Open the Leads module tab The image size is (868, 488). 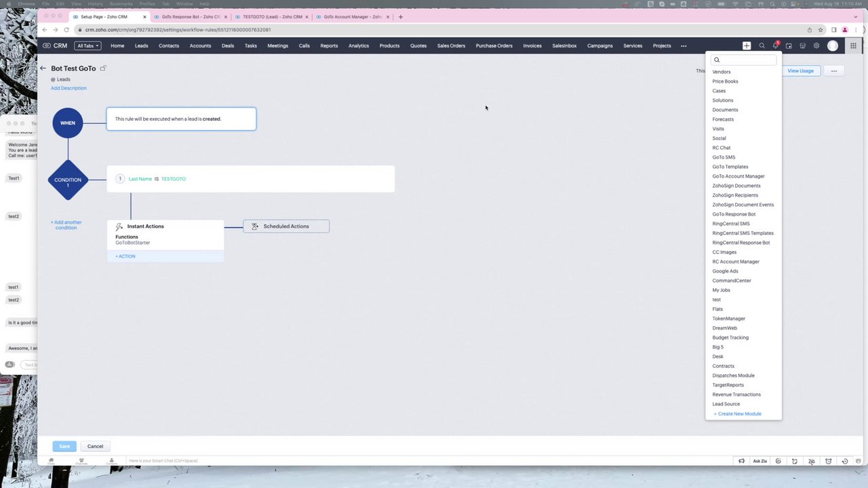(141, 45)
